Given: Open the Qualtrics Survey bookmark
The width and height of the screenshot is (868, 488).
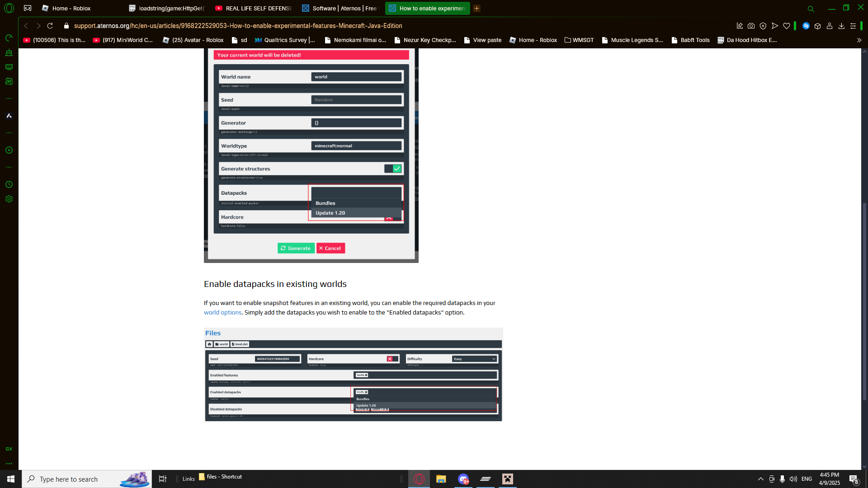Looking at the screenshot, I should click(x=285, y=40).
